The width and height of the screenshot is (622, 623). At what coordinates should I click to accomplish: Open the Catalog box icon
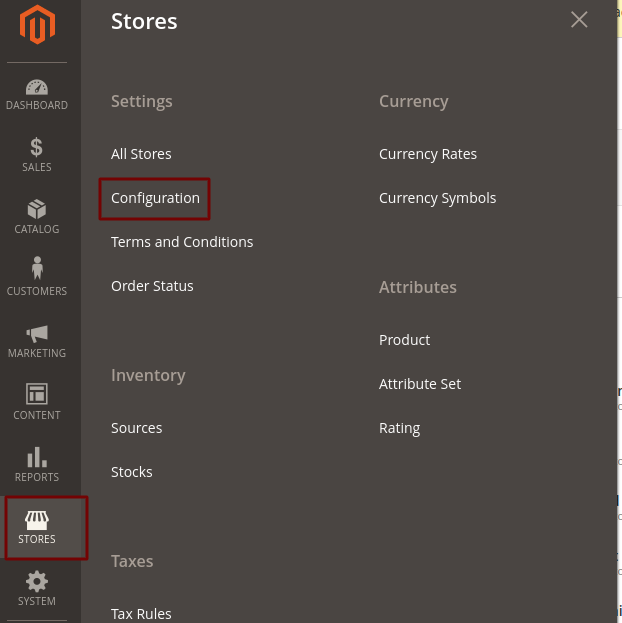point(37,210)
